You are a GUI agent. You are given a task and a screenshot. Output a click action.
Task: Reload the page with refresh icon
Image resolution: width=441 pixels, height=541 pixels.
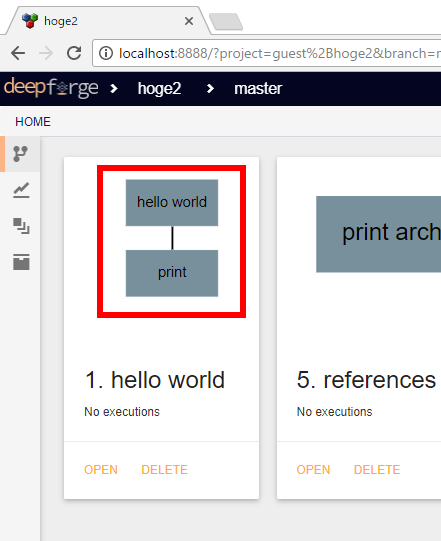(x=74, y=53)
